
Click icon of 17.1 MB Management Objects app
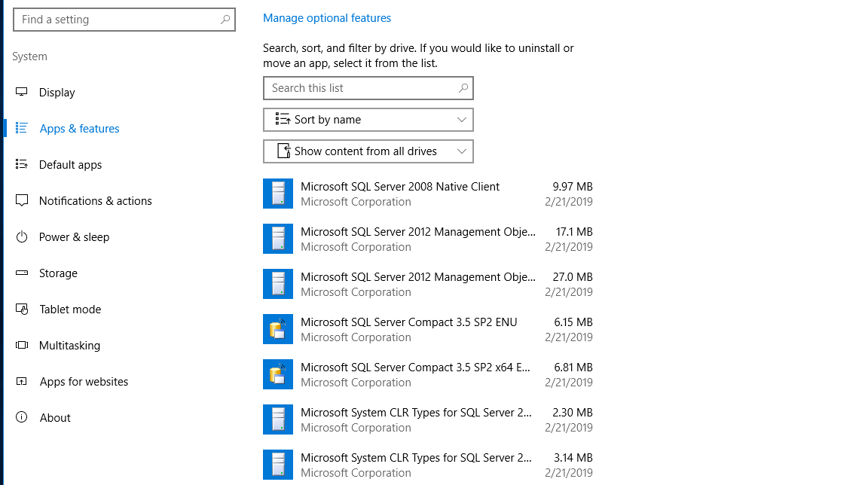tap(278, 239)
